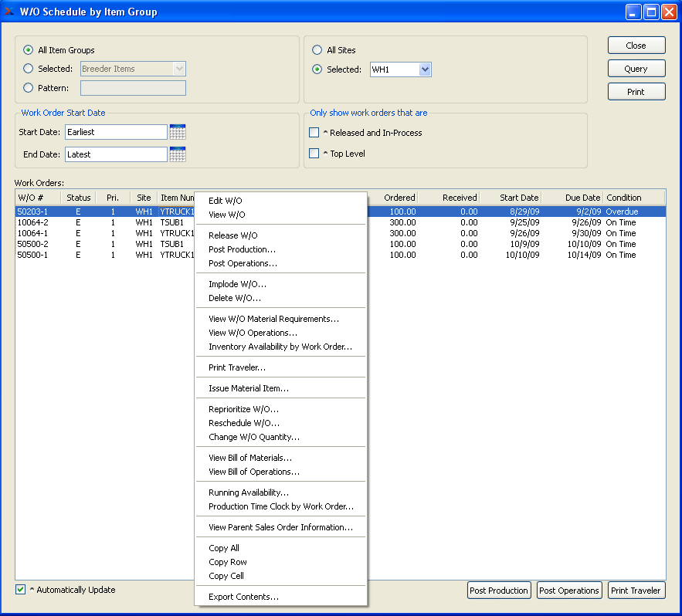682x616 pixels.
Task: Expand the WH1 site dropdown
Action: [424, 69]
